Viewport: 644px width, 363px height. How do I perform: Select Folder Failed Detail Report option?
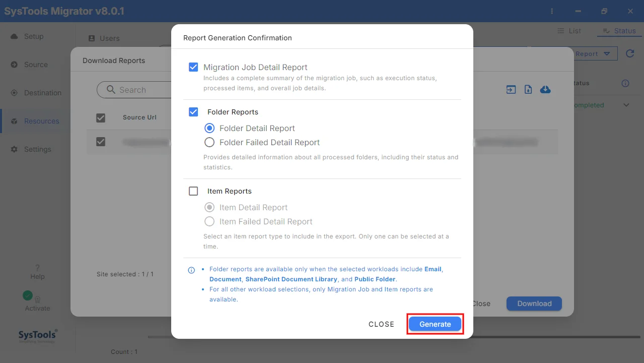pyautogui.click(x=209, y=142)
